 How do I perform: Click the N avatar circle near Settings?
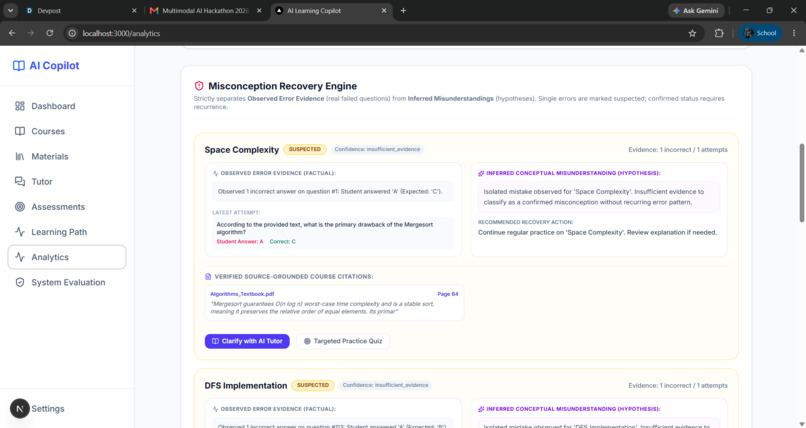20,408
